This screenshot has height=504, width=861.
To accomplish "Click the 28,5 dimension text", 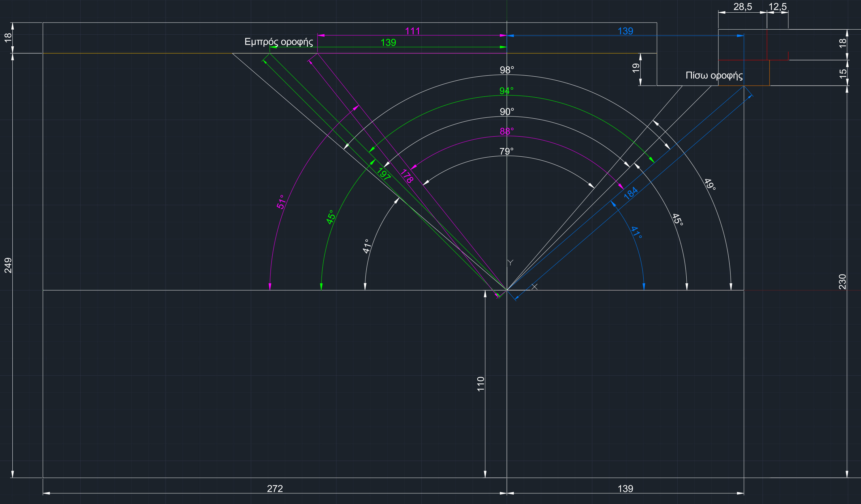I will coord(743,7).
